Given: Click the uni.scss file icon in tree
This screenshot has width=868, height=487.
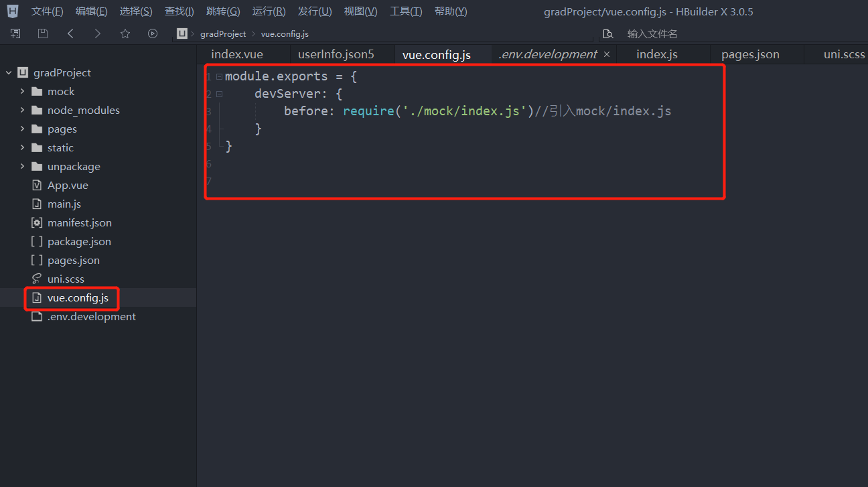Looking at the screenshot, I should coord(37,279).
